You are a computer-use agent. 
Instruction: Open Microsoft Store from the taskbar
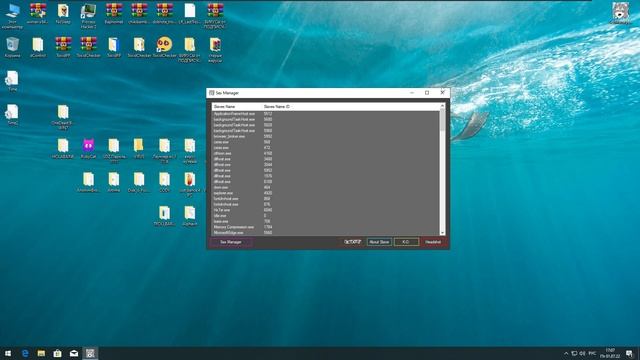click(x=58, y=353)
